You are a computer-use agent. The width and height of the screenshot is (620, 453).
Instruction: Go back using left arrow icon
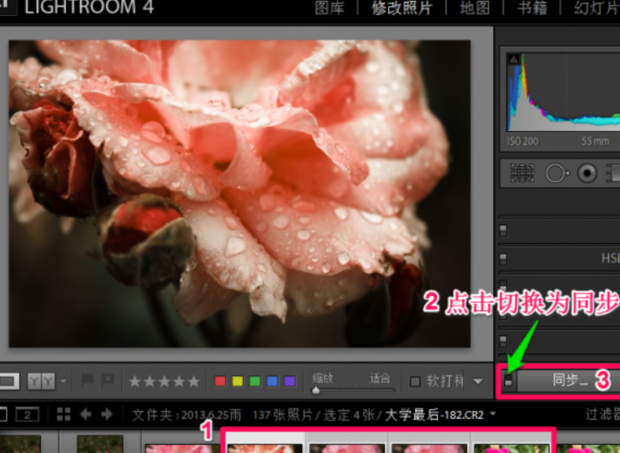pos(85,414)
